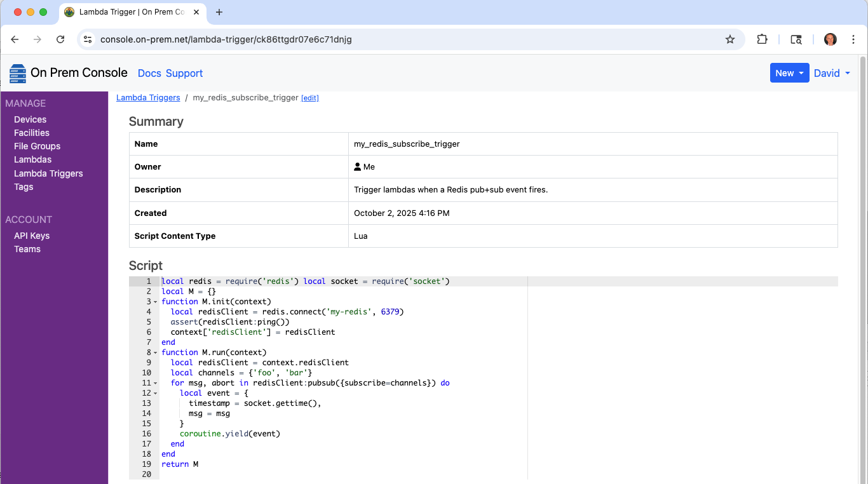This screenshot has width=868, height=484.
Task: Go back using the browser back arrow
Action: [15, 39]
